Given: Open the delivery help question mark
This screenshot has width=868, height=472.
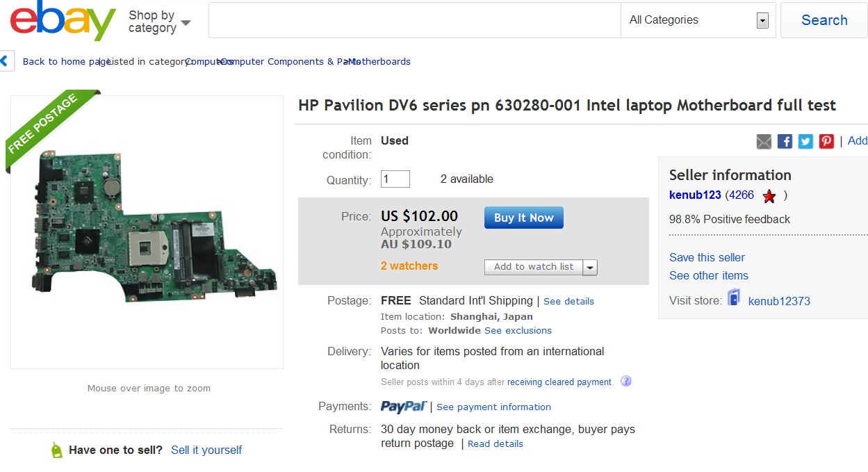Looking at the screenshot, I should point(626,381).
